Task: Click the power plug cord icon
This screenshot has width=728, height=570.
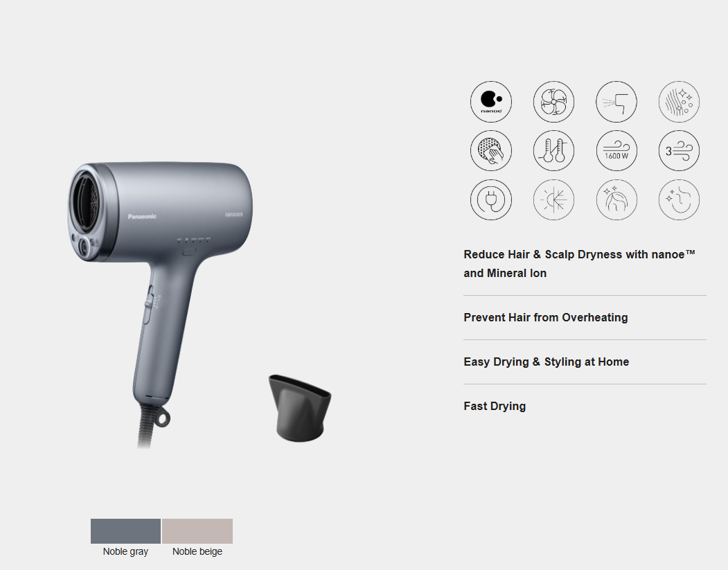Action: [x=490, y=199]
